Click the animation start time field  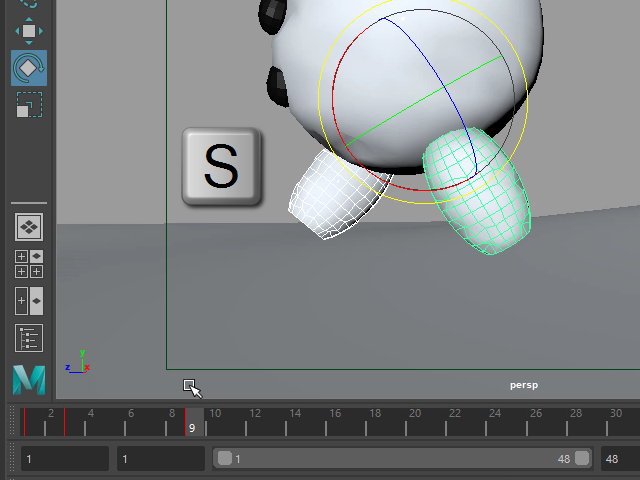(x=64, y=459)
